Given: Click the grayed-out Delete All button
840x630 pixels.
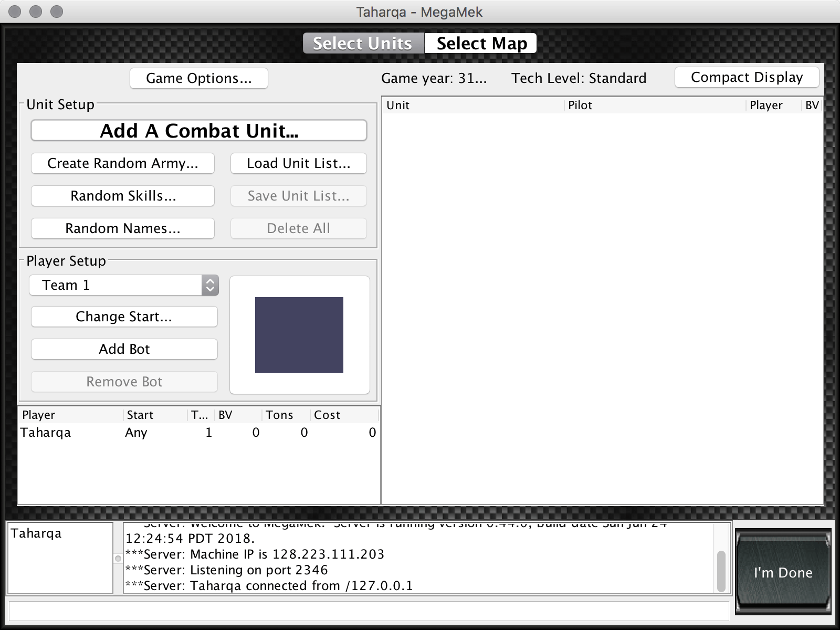Looking at the screenshot, I should 299,228.
